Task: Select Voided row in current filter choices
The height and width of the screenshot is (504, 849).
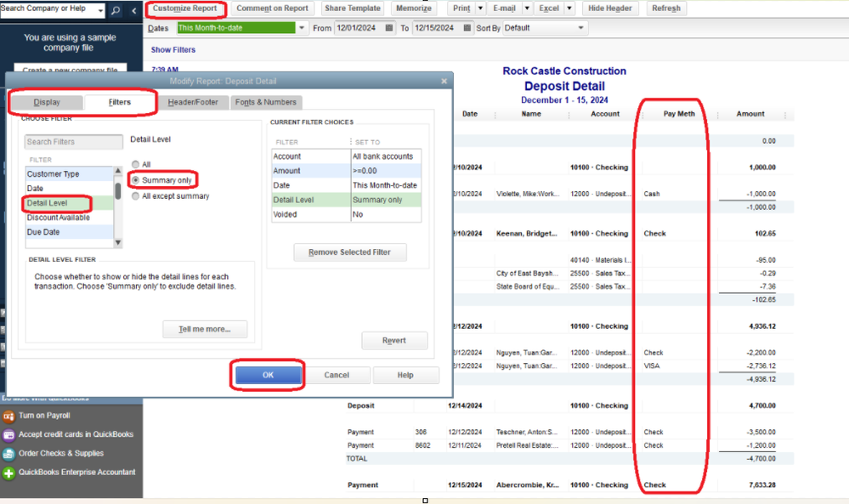Action: pos(347,214)
